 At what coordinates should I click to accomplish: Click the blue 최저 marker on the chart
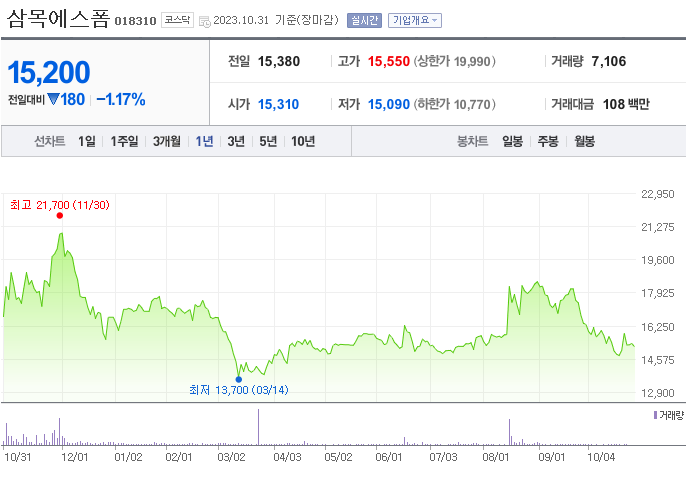(x=238, y=379)
